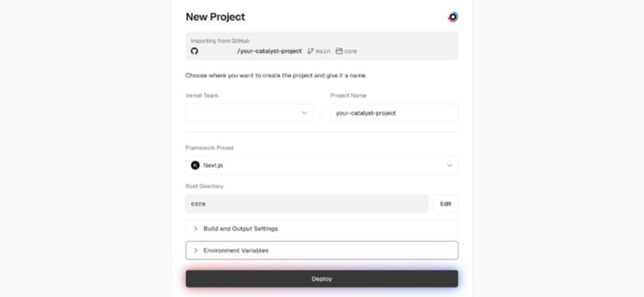Screen dimensions: 644x297
Task: Open the Vercel Team dropdown
Action: [x=248, y=113]
